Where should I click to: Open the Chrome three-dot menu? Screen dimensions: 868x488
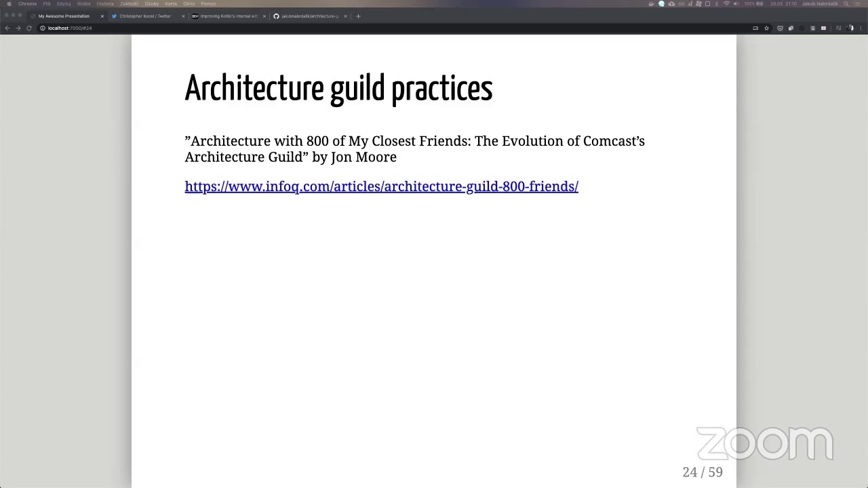(861, 28)
